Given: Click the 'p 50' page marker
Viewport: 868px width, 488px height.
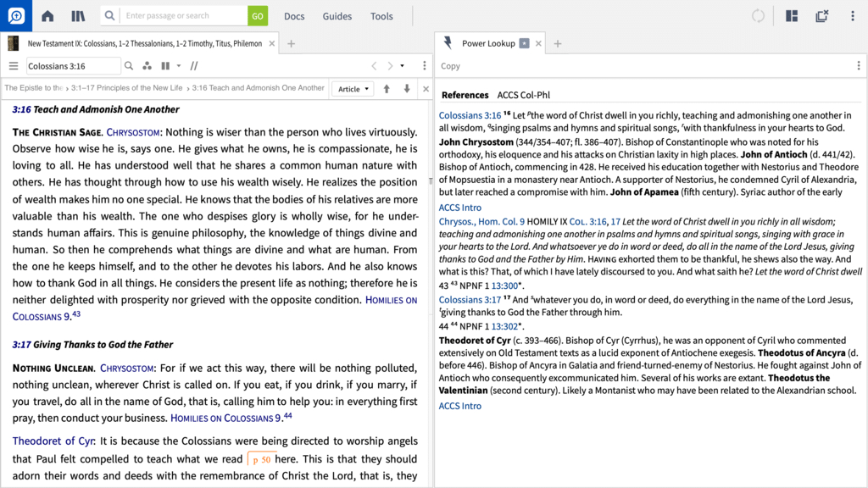Looking at the screenshot, I should 261,459.
